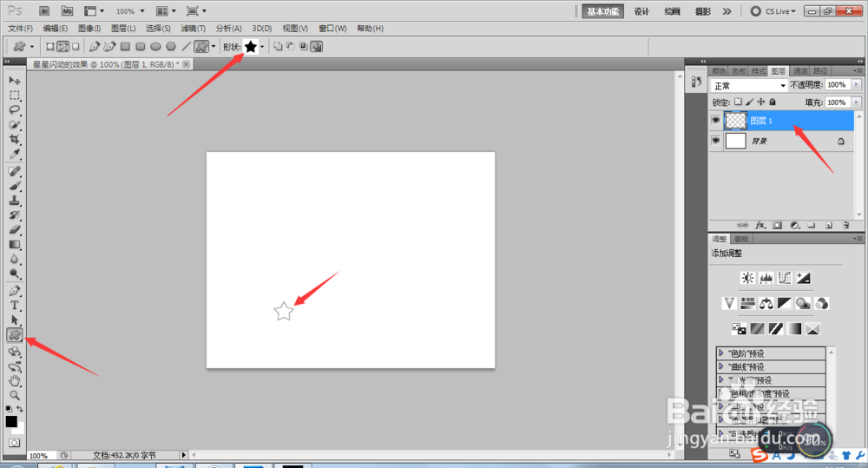Click the 设计 workspace button
868x468 pixels.
point(641,11)
